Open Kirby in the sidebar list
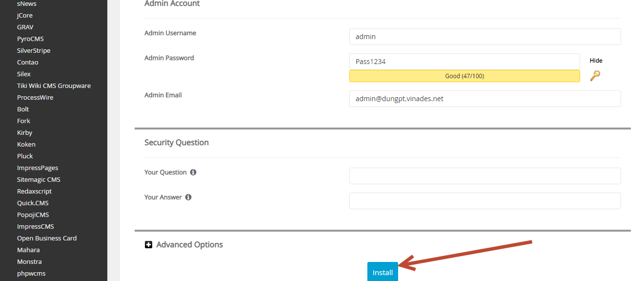The width and height of the screenshot is (644, 281). (24, 133)
